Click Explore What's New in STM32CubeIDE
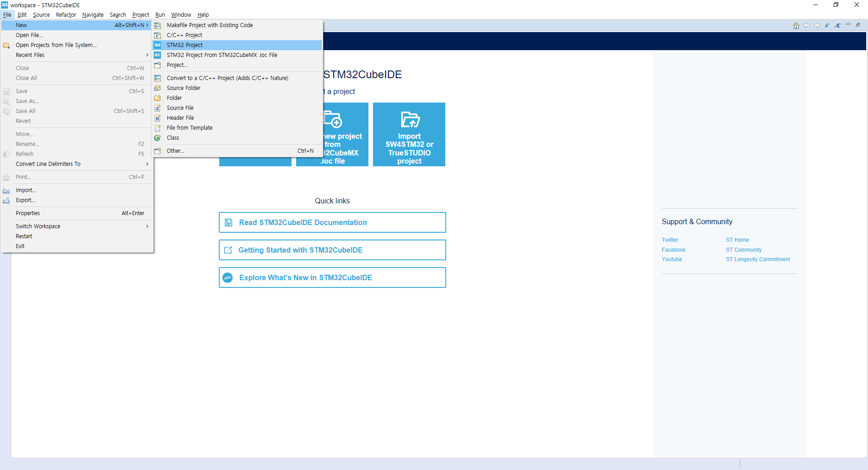868x470 pixels. [x=332, y=277]
